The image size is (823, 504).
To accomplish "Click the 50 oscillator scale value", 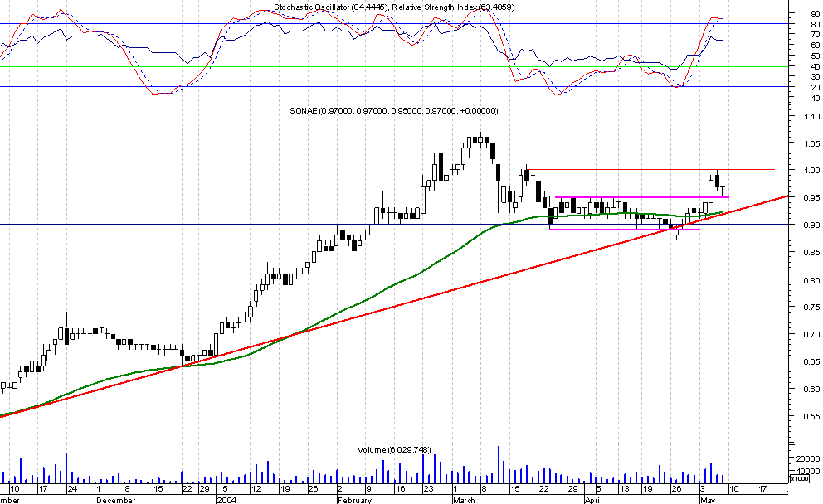I will click(x=816, y=56).
